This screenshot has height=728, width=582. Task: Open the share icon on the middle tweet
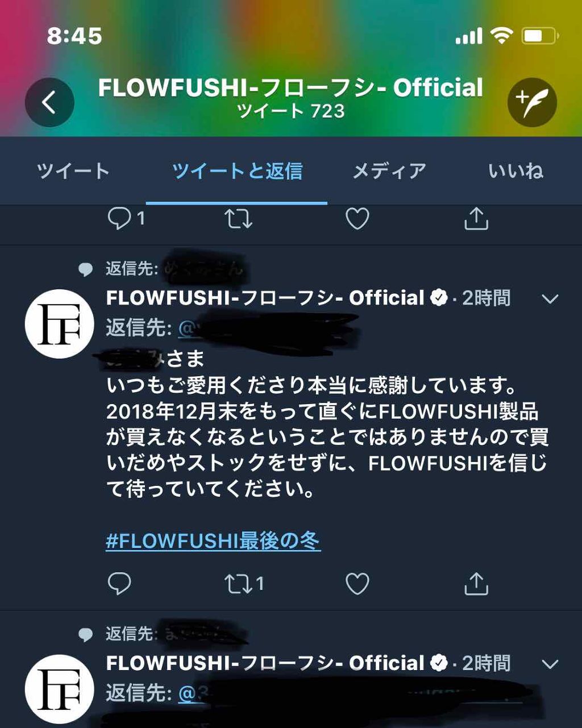pyautogui.click(x=477, y=583)
